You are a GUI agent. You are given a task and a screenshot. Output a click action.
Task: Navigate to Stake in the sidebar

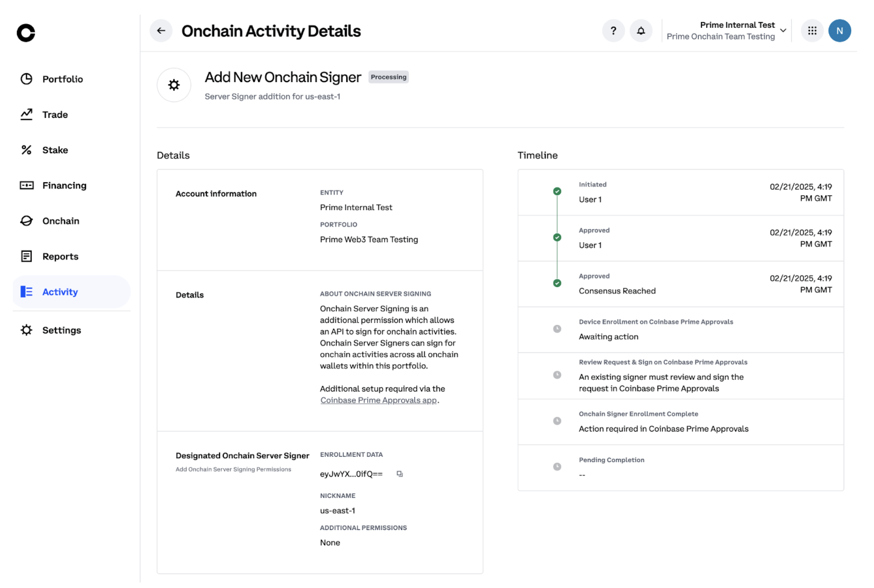(55, 150)
